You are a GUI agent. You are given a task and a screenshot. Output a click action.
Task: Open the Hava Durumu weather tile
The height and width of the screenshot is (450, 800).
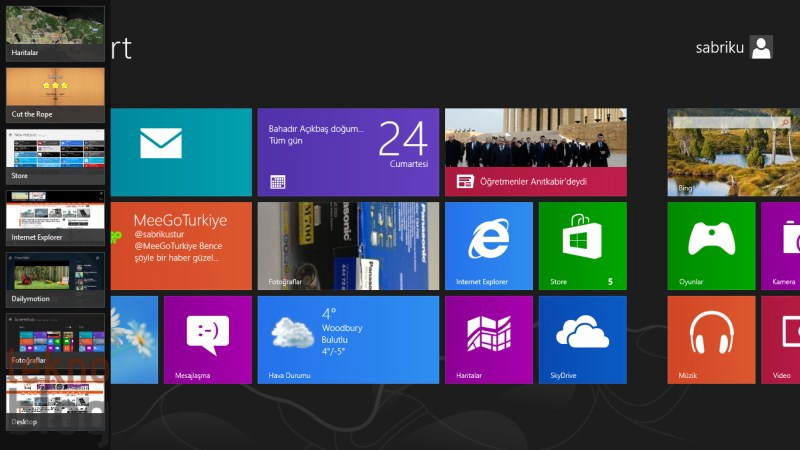click(348, 340)
